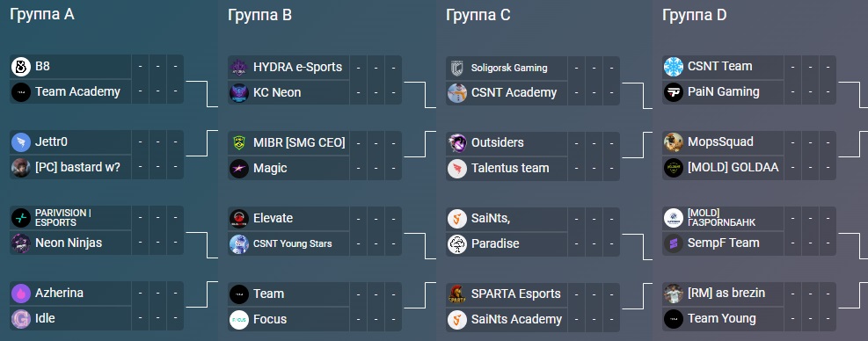Click the MopsSquad pug avatar

click(674, 142)
